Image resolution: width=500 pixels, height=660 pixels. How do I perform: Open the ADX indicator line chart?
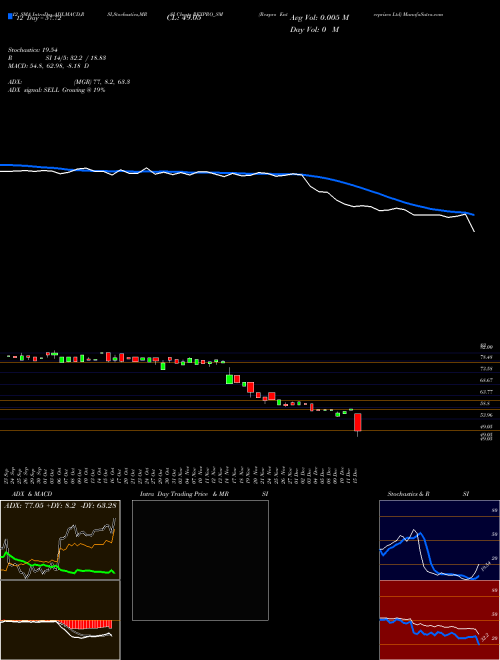pos(60,540)
